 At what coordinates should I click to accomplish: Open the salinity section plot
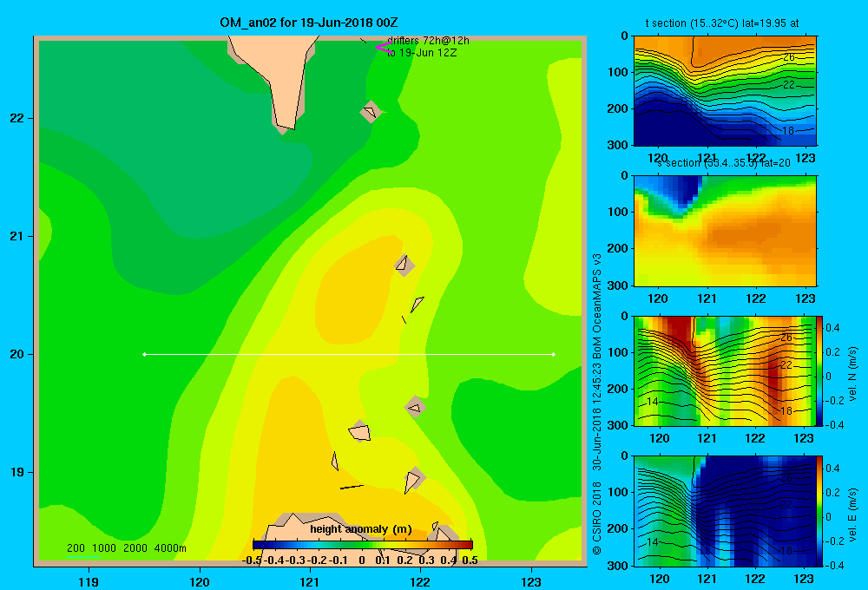[725, 231]
